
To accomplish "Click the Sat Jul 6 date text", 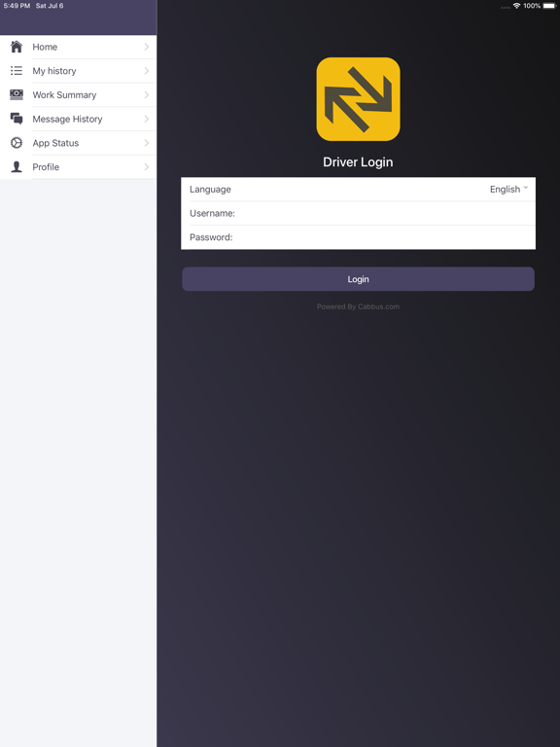I will pyautogui.click(x=50, y=6).
